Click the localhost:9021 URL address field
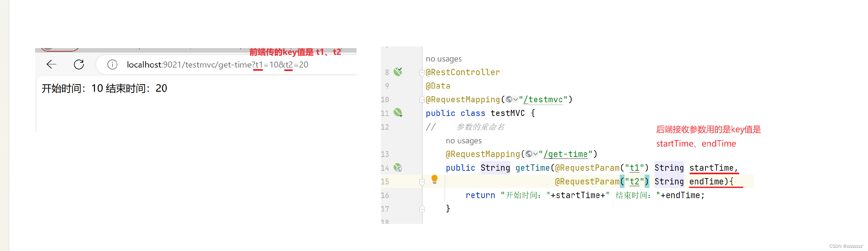Image resolution: width=868 pixels, height=251 pixels. pos(217,64)
